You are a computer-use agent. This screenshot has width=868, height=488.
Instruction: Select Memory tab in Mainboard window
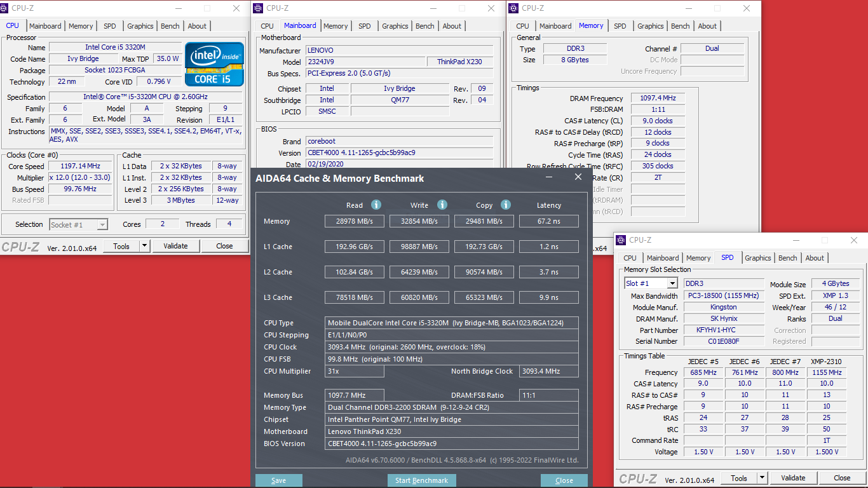tap(336, 26)
